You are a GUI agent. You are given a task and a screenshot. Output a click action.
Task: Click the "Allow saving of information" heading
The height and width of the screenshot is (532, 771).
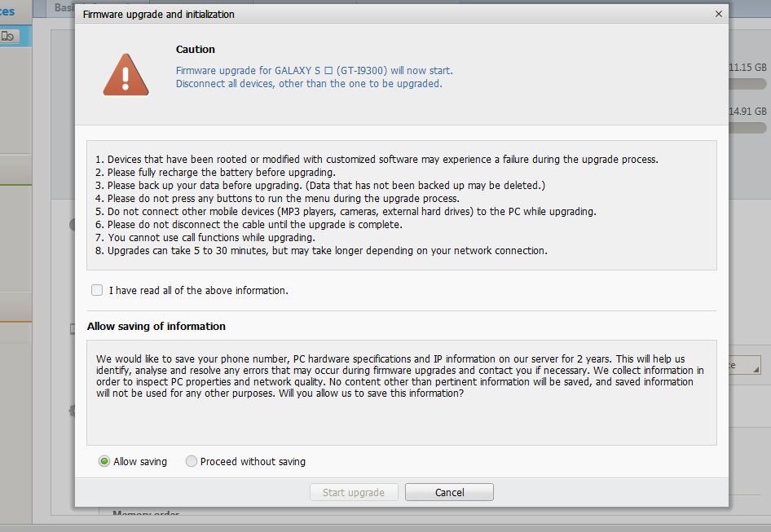click(x=156, y=326)
